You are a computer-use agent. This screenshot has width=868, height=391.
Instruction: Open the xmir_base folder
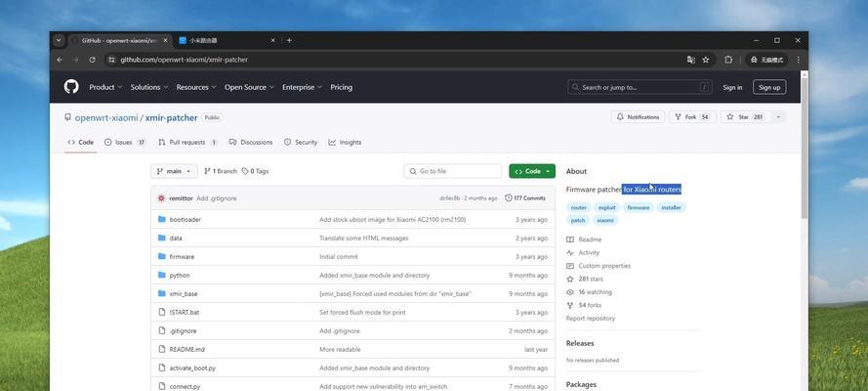point(184,294)
